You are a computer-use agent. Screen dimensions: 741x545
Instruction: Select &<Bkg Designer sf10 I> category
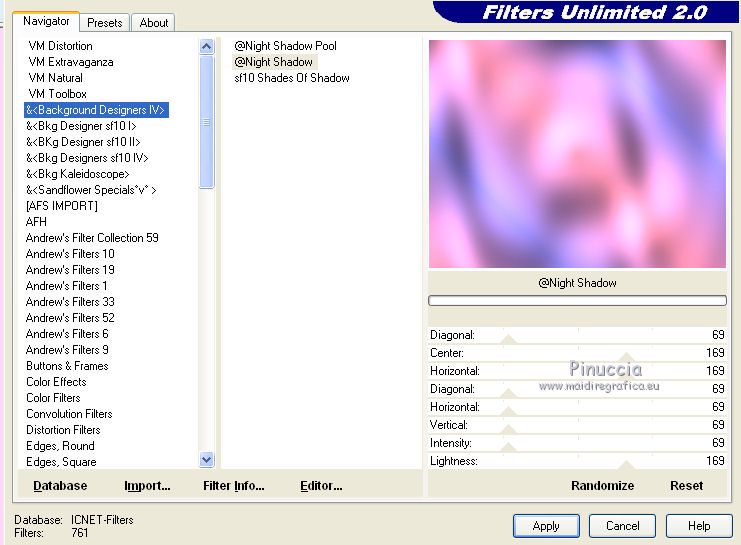point(81,126)
